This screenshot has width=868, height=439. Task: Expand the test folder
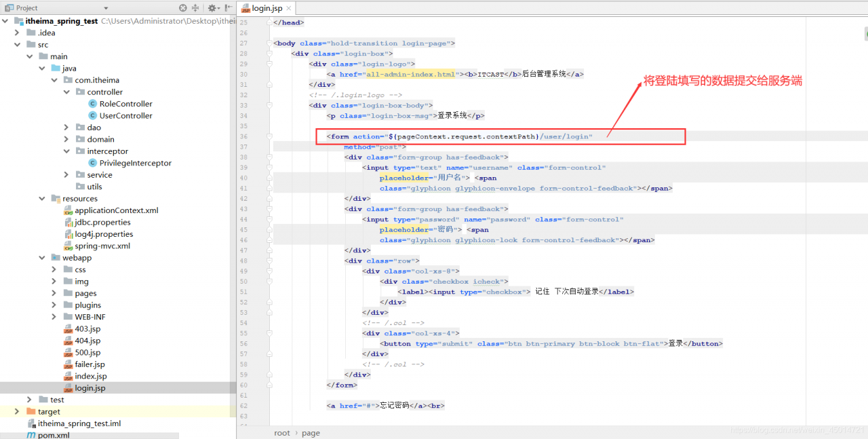tap(29, 400)
